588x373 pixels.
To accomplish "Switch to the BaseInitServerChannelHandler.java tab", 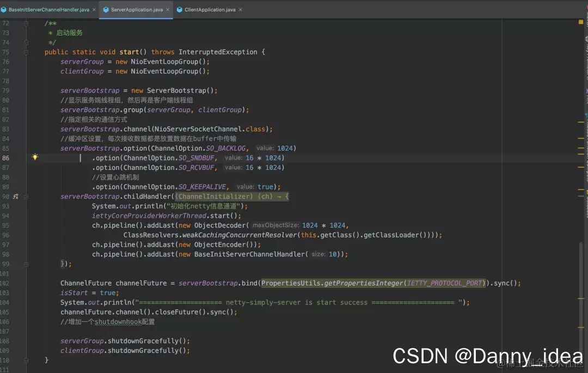I will [x=49, y=10].
